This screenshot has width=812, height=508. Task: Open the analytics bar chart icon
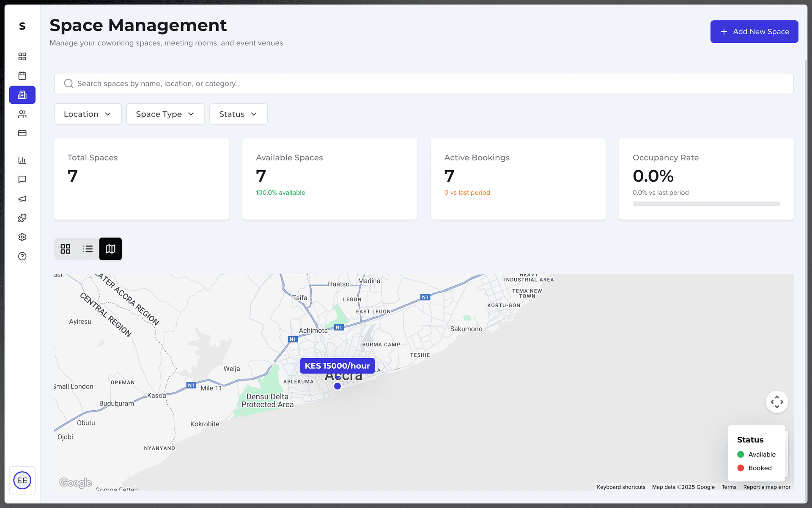coord(22,160)
